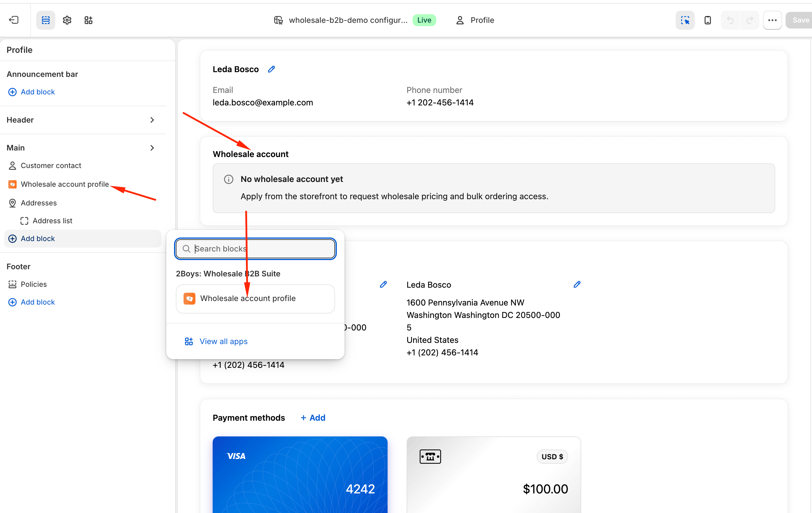Add block under Footer section

pyautogui.click(x=31, y=302)
